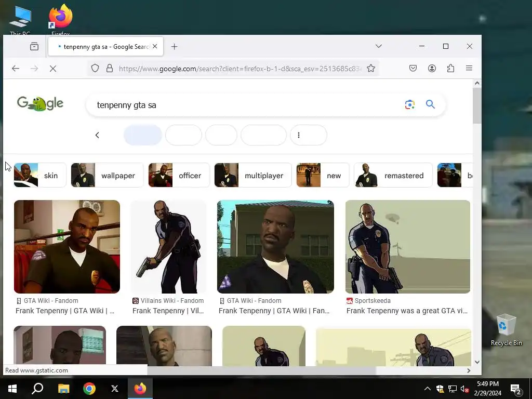Filter images by officer chip

click(x=179, y=175)
